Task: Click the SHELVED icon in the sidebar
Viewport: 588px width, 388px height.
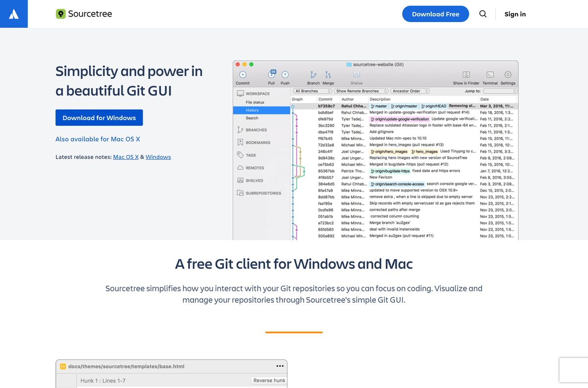Action: point(240,180)
